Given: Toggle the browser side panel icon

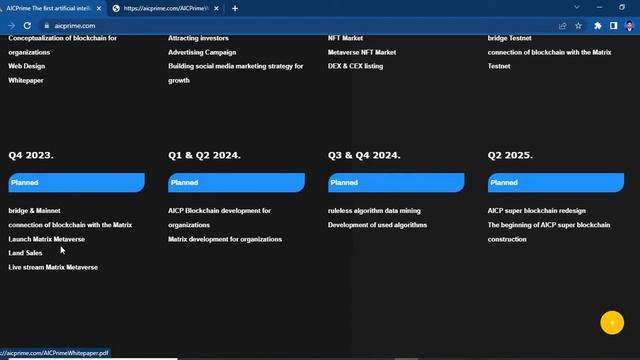Looking at the screenshot, I should point(613,25).
